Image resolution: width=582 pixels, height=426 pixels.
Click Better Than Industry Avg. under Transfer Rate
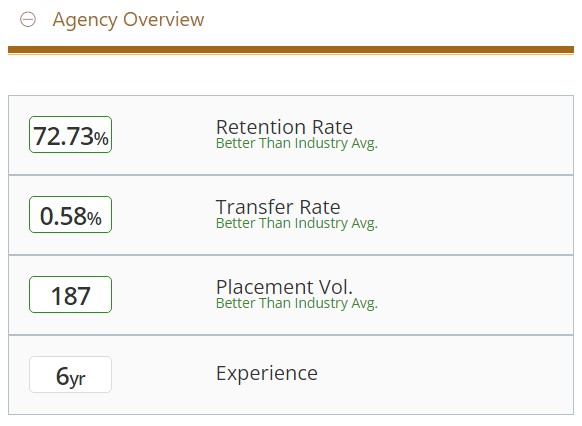(x=297, y=223)
